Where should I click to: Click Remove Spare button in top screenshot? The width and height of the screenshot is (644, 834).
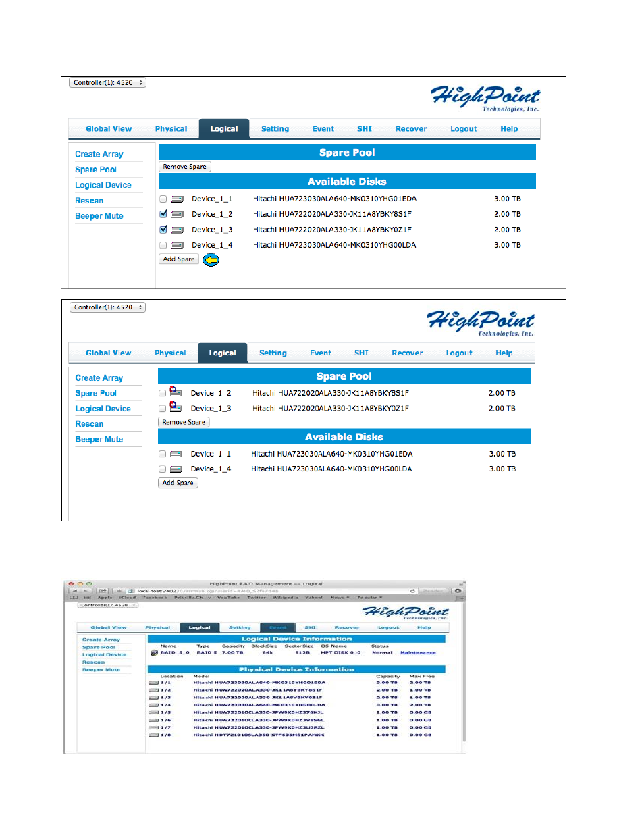185,167
